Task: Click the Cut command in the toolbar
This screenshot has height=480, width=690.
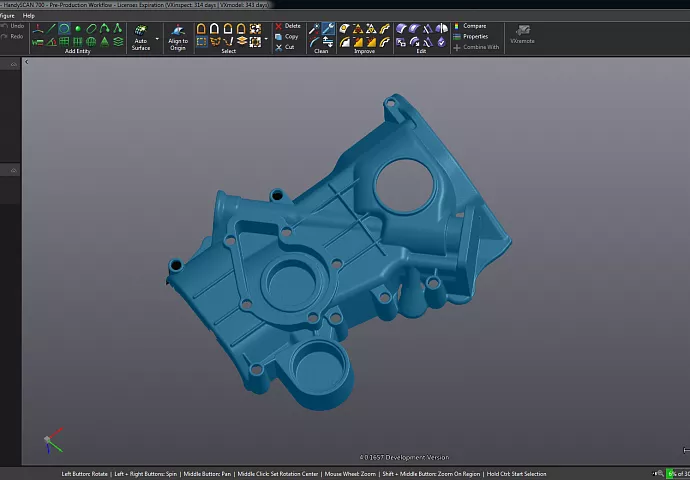Action: click(x=285, y=47)
